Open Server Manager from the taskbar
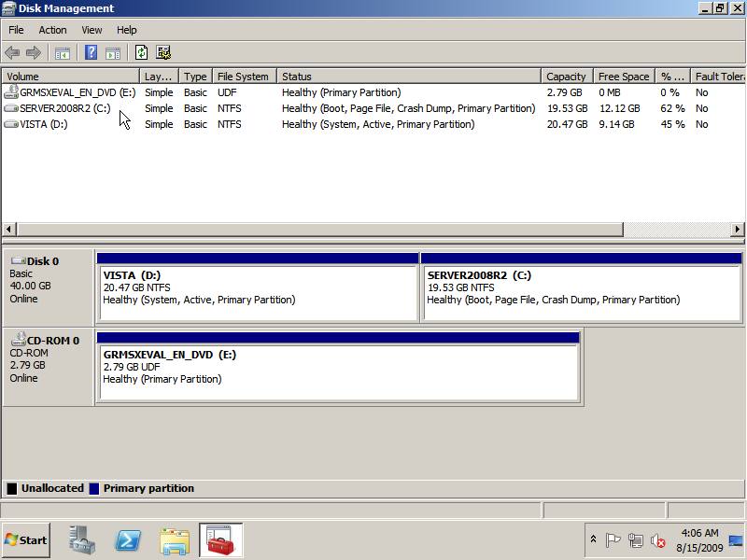The height and width of the screenshot is (560, 747). point(82,540)
